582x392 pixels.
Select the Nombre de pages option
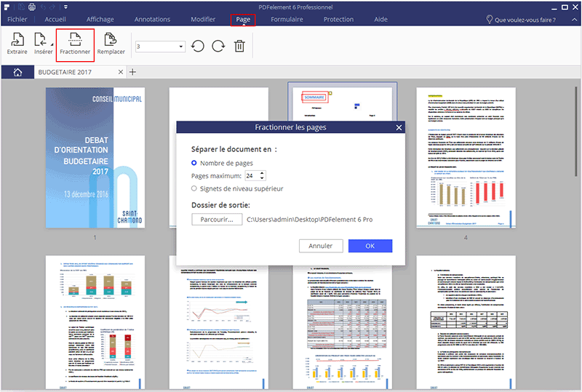(194, 163)
